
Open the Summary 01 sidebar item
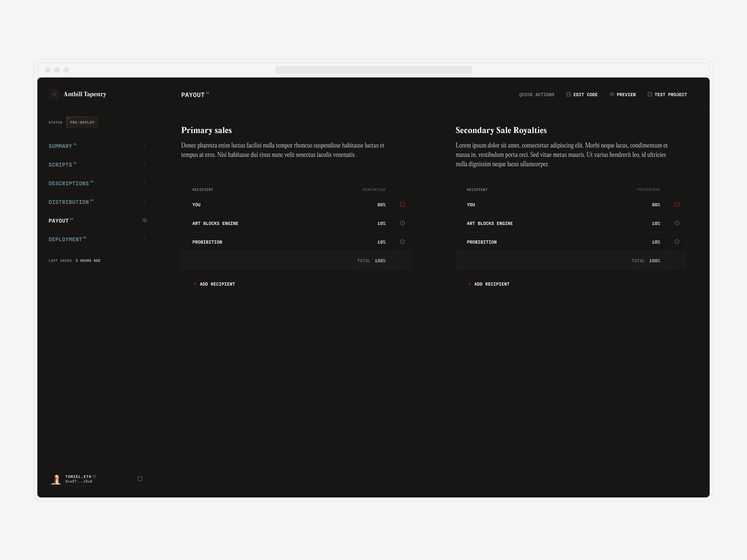[x=98, y=146]
